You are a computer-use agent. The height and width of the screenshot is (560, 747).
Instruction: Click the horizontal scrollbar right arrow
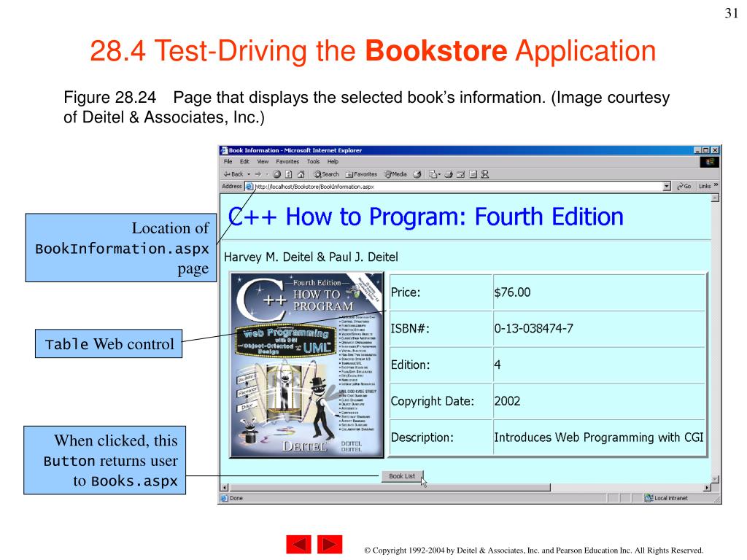tap(707, 488)
